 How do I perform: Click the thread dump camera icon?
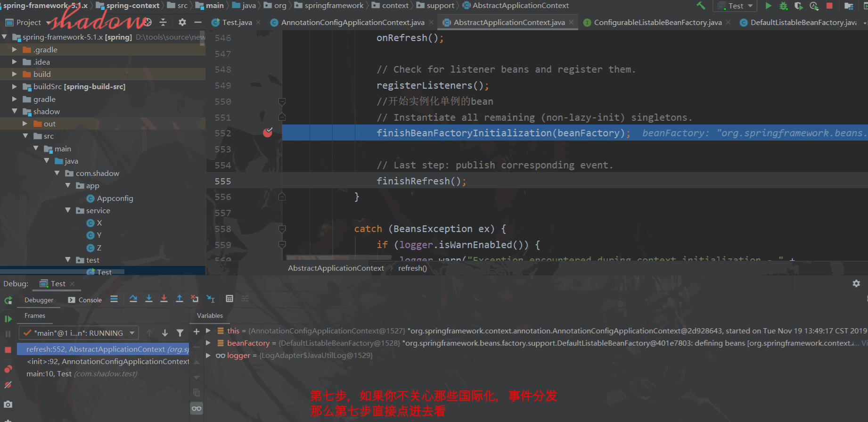click(x=8, y=404)
